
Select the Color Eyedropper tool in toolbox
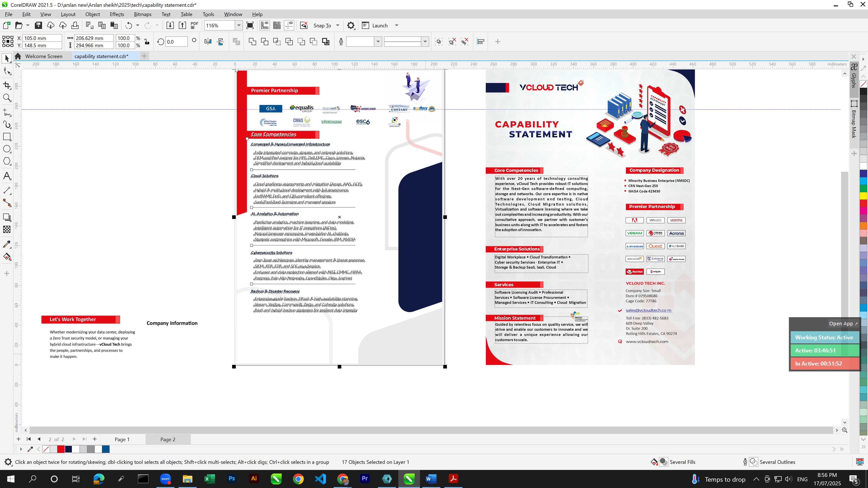pyautogui.click(x=7, y=244)
